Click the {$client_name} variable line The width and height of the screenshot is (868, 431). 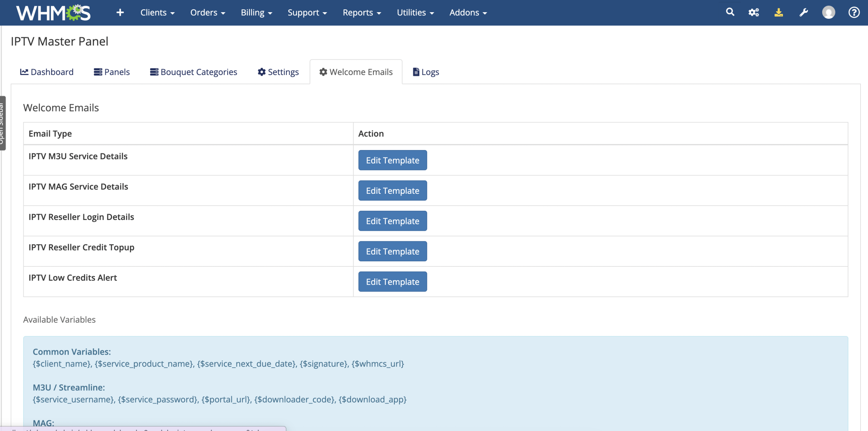coord(218,364)
